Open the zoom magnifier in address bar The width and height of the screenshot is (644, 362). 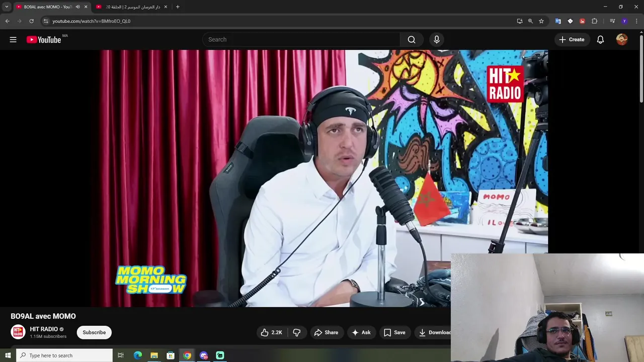530,21
